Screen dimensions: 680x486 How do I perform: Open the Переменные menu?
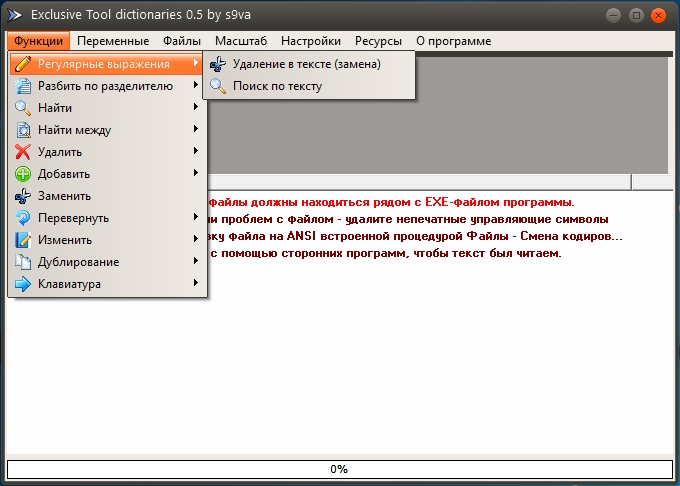112,41
